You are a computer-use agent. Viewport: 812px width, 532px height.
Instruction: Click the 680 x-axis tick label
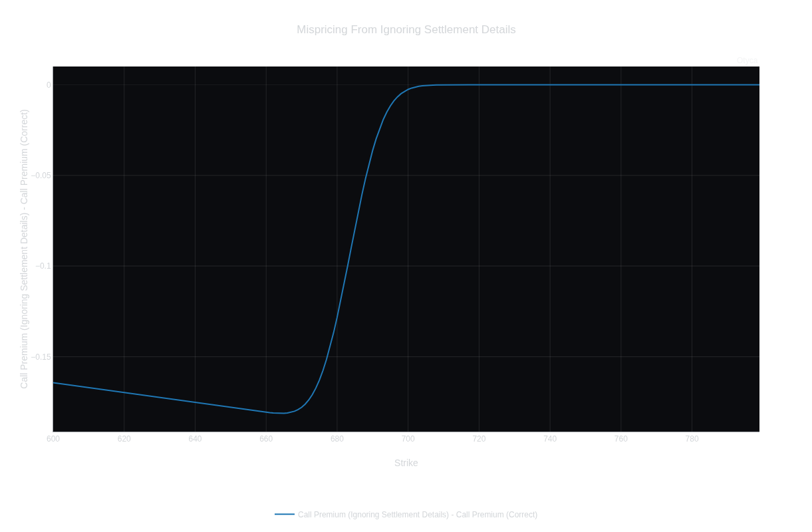point(337,439)
